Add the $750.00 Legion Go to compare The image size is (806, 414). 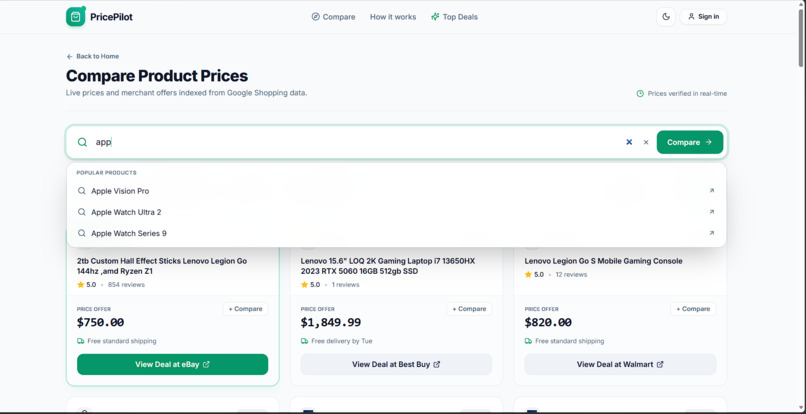pos(245,309)
